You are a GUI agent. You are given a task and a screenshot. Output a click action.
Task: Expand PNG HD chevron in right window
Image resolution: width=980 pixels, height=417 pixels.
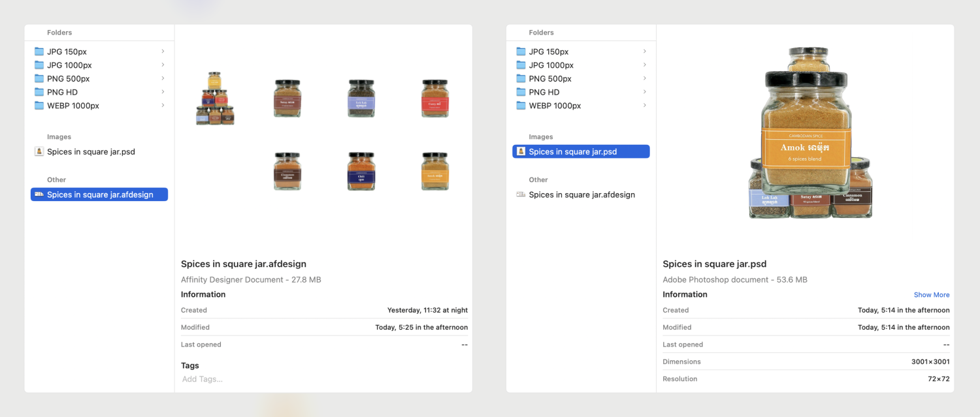[644, 92]
